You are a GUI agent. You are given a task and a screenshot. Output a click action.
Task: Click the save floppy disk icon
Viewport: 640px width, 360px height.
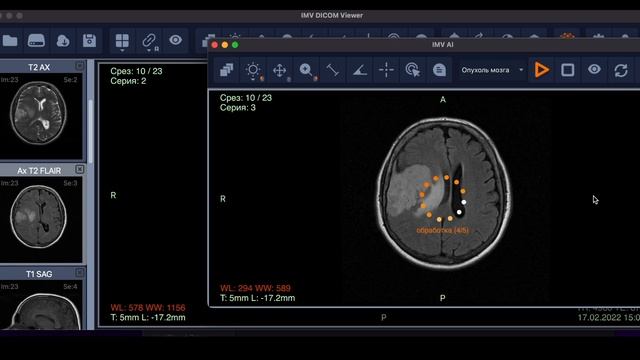(89, 40)
